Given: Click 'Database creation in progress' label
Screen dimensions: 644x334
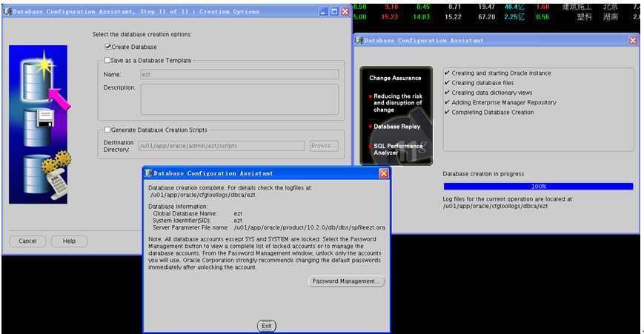Looking at the screenshot, I should pyautogui.click(x=483, y=174).
